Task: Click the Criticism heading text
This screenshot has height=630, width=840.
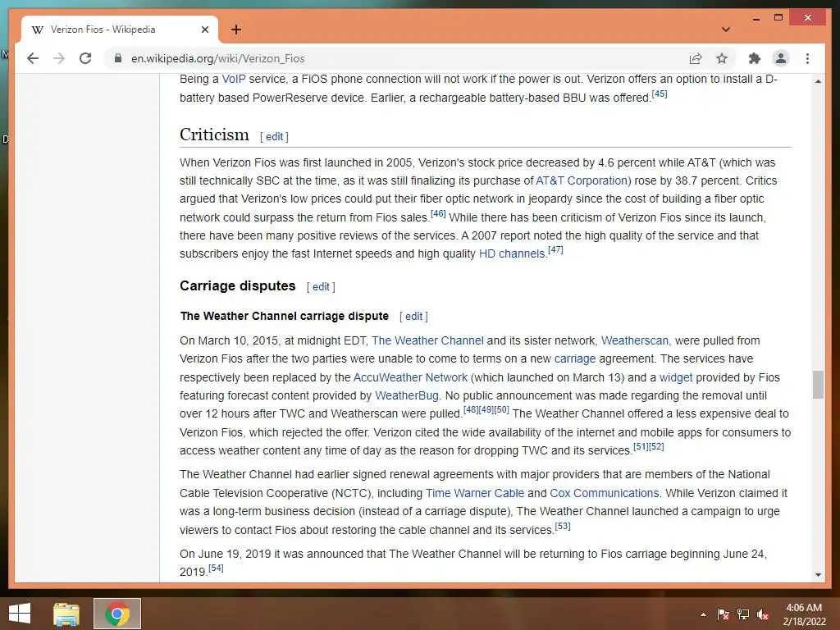Action: tap(214, 135)
